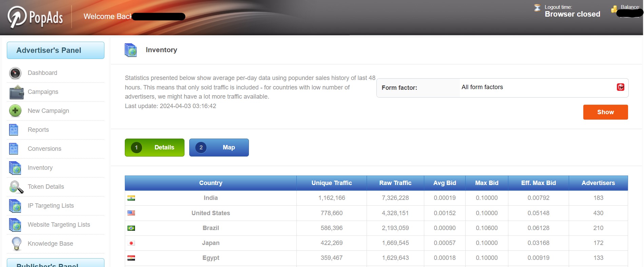Click the United States flag icon
This screenshot has height=267, width=644.
click(x=131, y=213)
